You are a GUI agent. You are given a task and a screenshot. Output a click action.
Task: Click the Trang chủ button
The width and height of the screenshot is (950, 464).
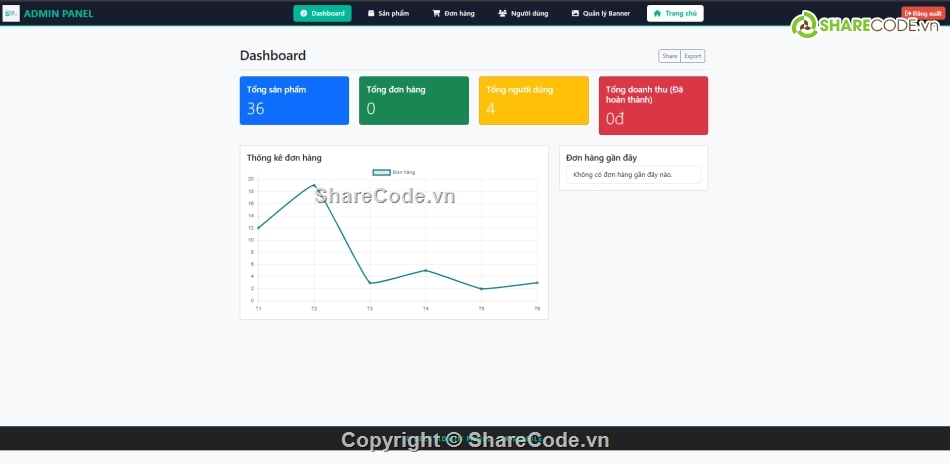[x=675, y=13]
